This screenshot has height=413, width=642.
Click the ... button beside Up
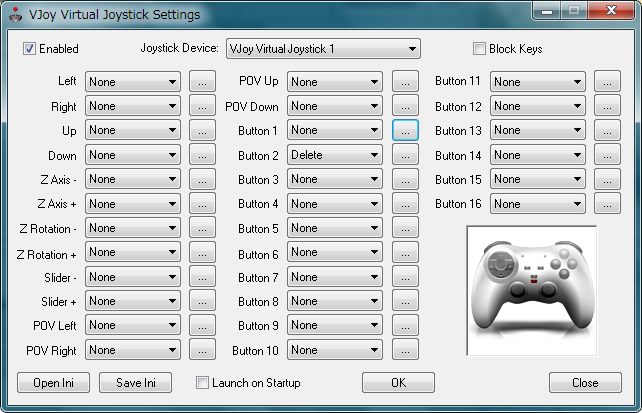tap(202, 130)
